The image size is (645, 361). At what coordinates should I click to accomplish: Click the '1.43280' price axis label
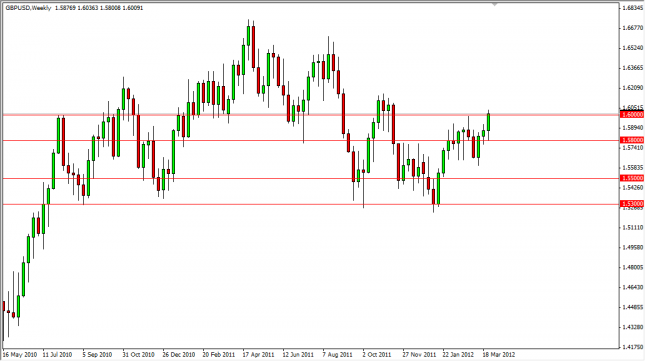(x=633, y=327)
